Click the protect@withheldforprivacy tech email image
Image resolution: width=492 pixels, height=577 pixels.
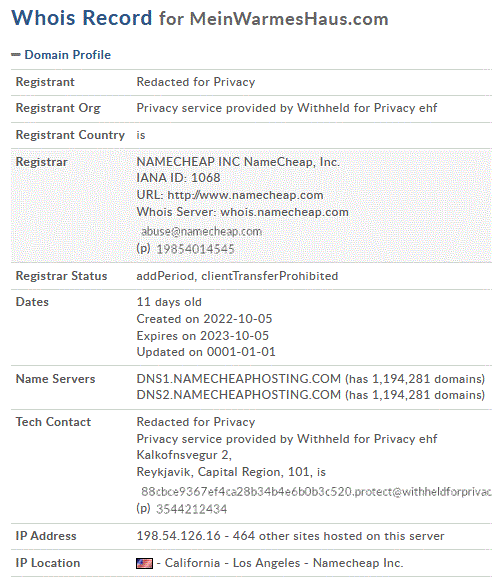(x=316, y=492)
